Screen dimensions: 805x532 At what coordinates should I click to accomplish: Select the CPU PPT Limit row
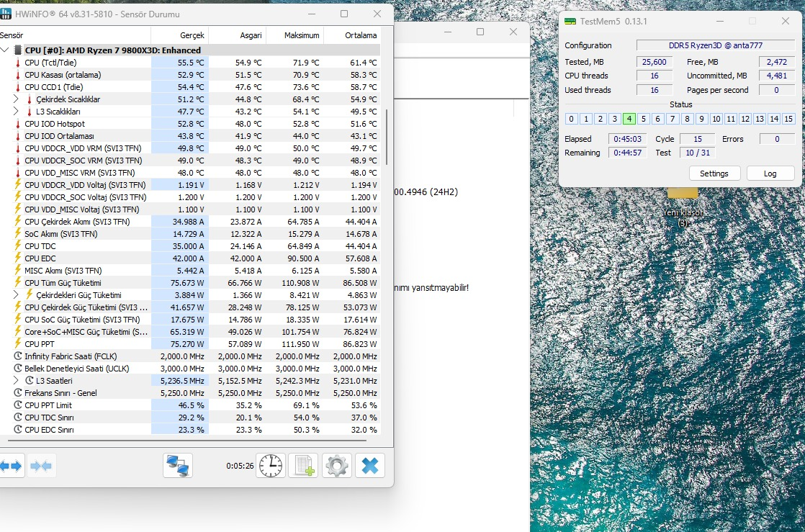coord(190,405)
